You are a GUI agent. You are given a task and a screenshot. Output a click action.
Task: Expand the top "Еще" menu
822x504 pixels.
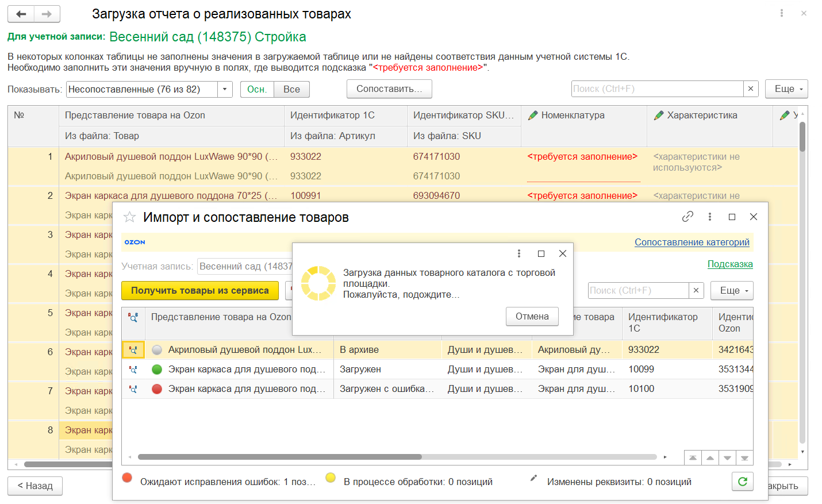[x=786, y=89]
